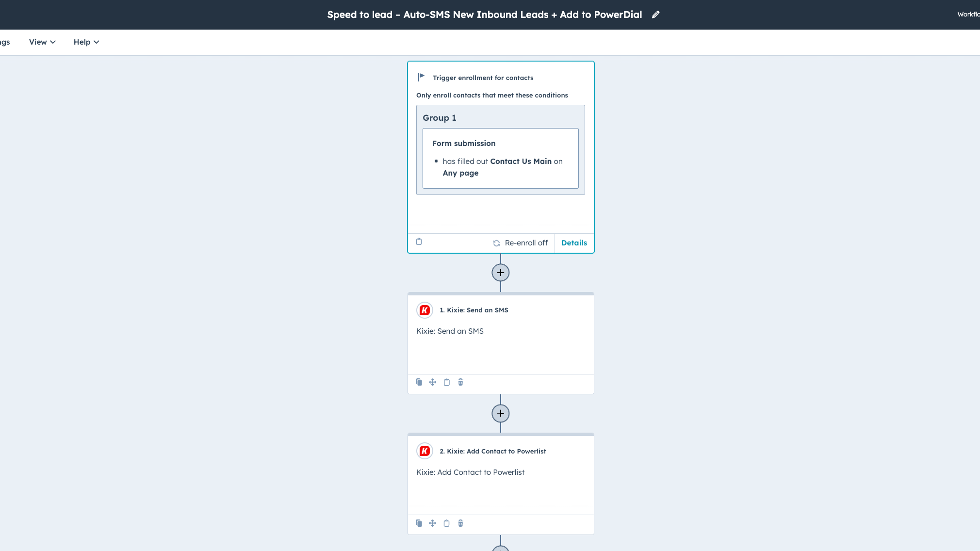Copy Send an SMS action to clipboard
Viewport: 980px width, 551px height.
point(447,382)
